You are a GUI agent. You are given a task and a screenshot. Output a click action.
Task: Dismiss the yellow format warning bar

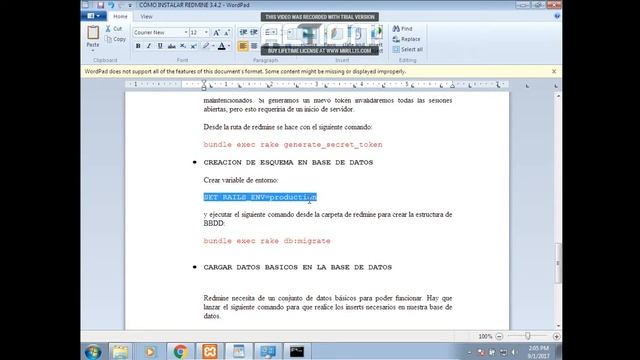click(x=554, y=71)
